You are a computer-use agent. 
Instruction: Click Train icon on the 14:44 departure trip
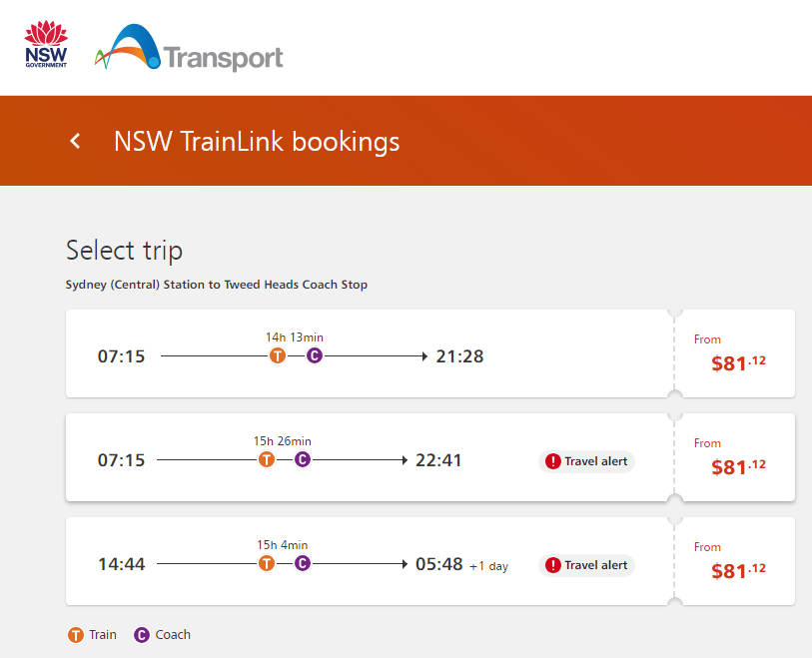(267, 563)
